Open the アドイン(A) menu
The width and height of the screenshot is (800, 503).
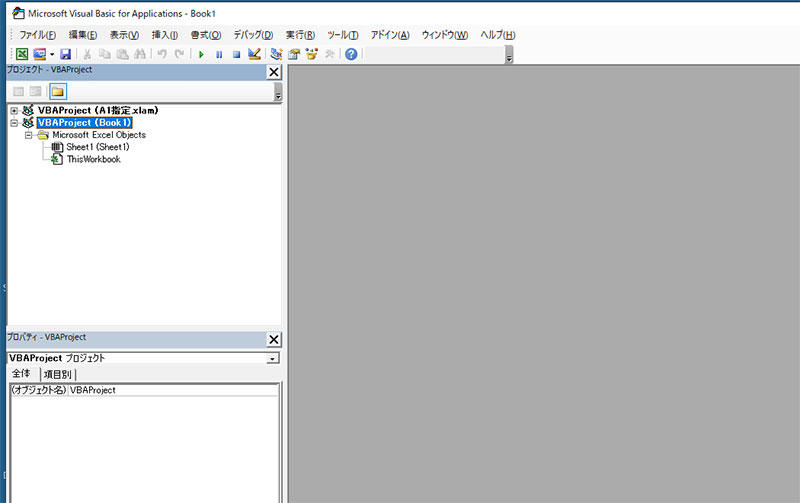coord(390,35)
